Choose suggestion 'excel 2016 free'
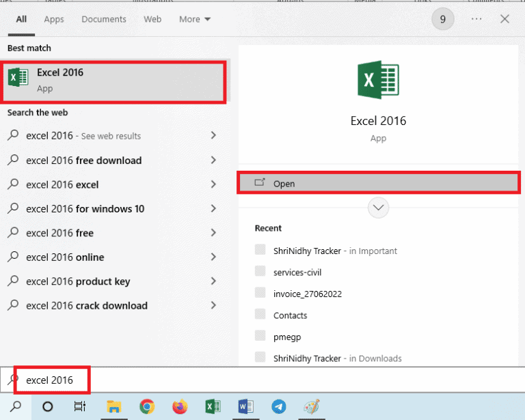Viewport: 525px width, 420px height. pyautogui.click(x=59, y=233)
